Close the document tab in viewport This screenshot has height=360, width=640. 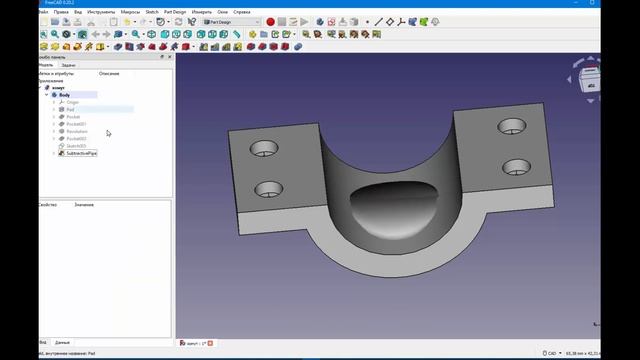tap(210, 343)
